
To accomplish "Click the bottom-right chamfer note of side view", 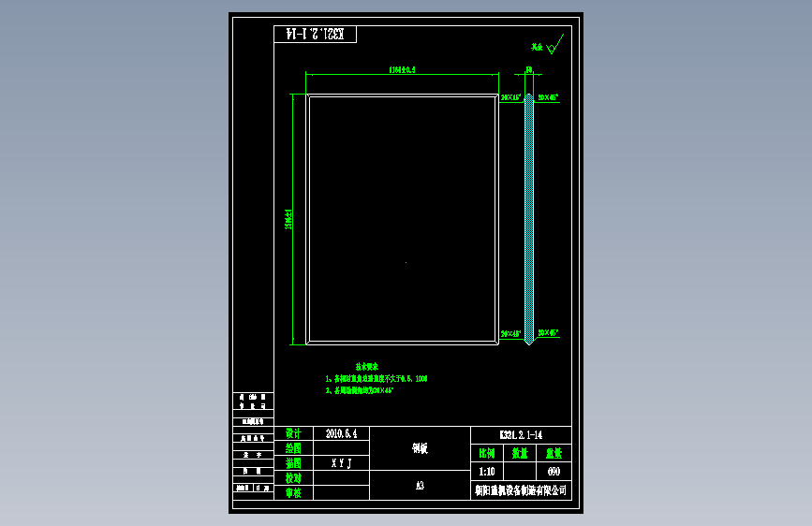I will point(549,333).
